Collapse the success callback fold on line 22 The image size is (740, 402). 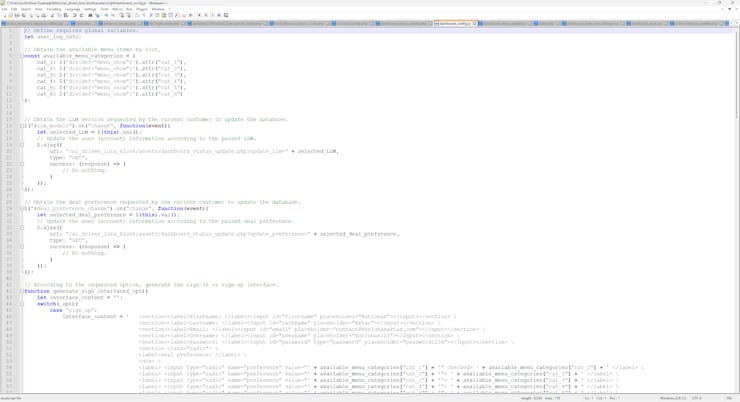[x=22, y=164]
